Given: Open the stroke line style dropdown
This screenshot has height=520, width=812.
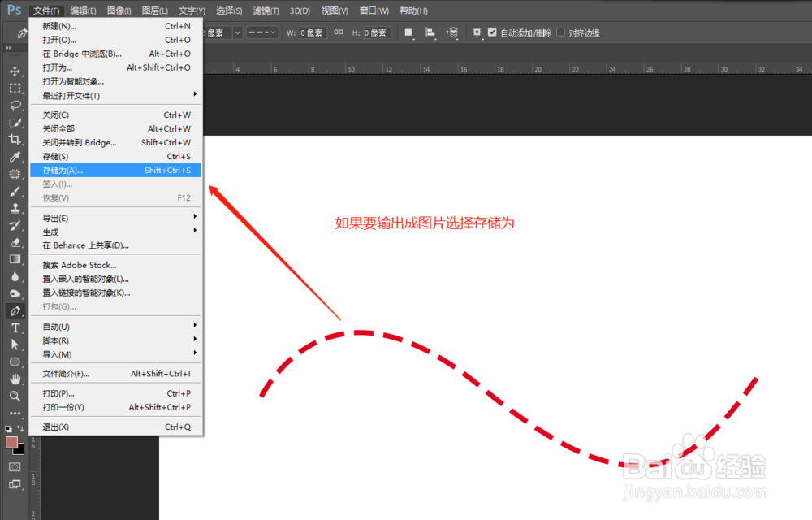Looking at the screenshot, I should click(262, 32).
